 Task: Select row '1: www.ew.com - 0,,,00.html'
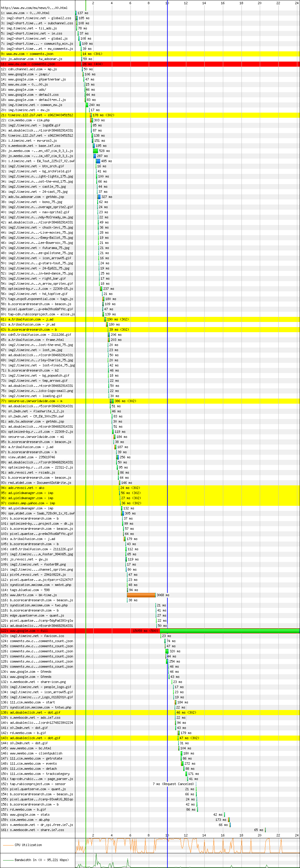pyautogui.click(x=150, y=13)
